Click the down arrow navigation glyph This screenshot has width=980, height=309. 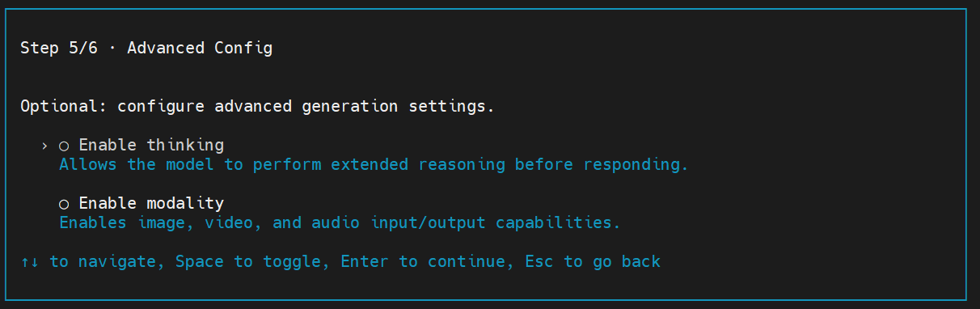(35, 261)
